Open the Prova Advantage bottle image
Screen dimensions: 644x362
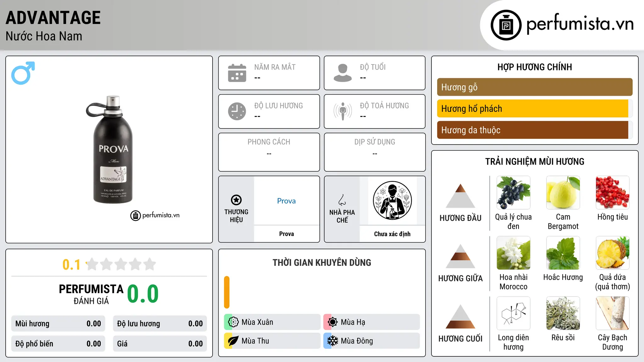(x=110, y=150)
